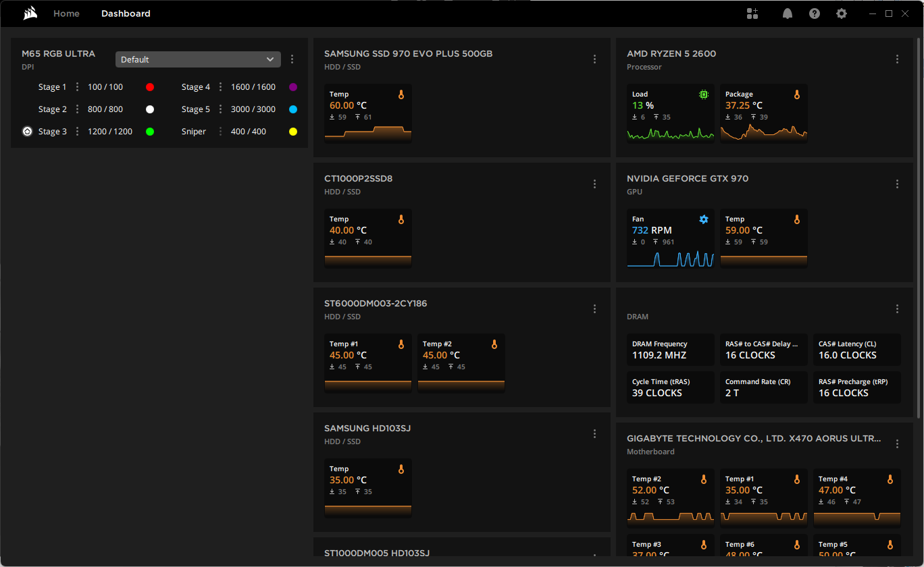The height and width of the screenshot is (567, 924).
Task: Select the Command Rate (CR) tile
Action: click(x=764, y=387)
